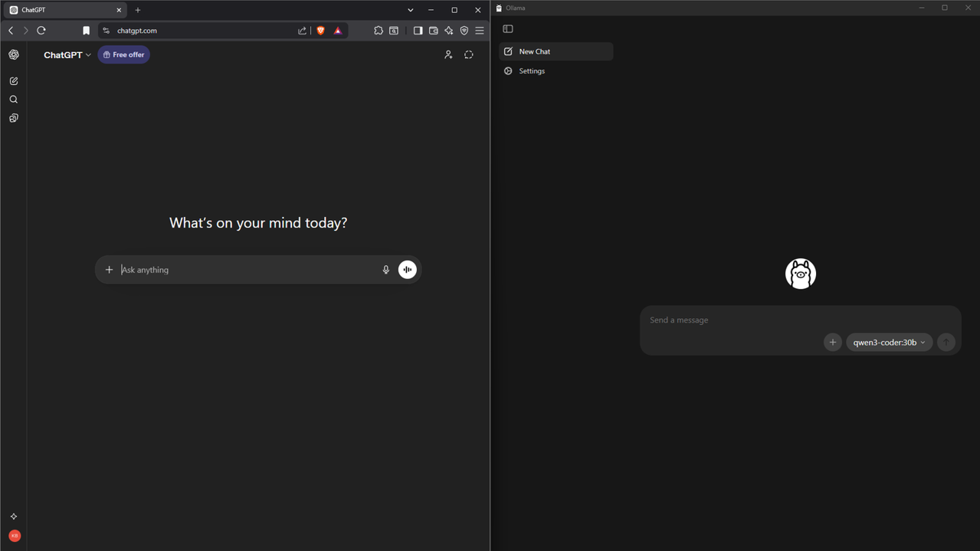Open the browser hamburger menu
Image resolution: width=980 pixels, height=551 pixels.
click(480, 31)
